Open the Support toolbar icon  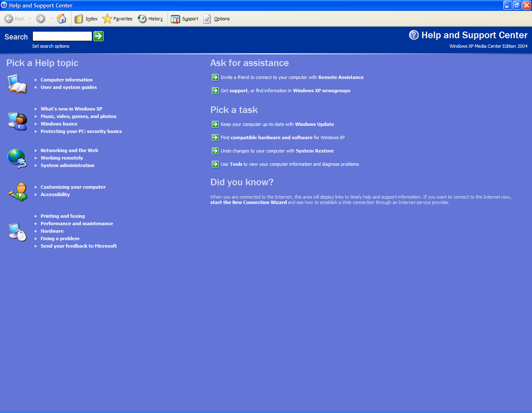click(175, 19)
